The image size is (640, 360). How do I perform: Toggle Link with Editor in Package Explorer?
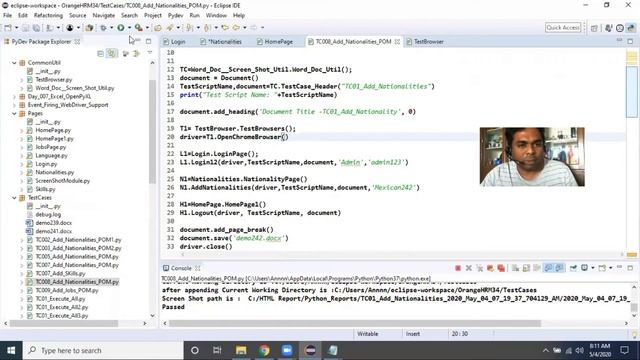(111, 53)
